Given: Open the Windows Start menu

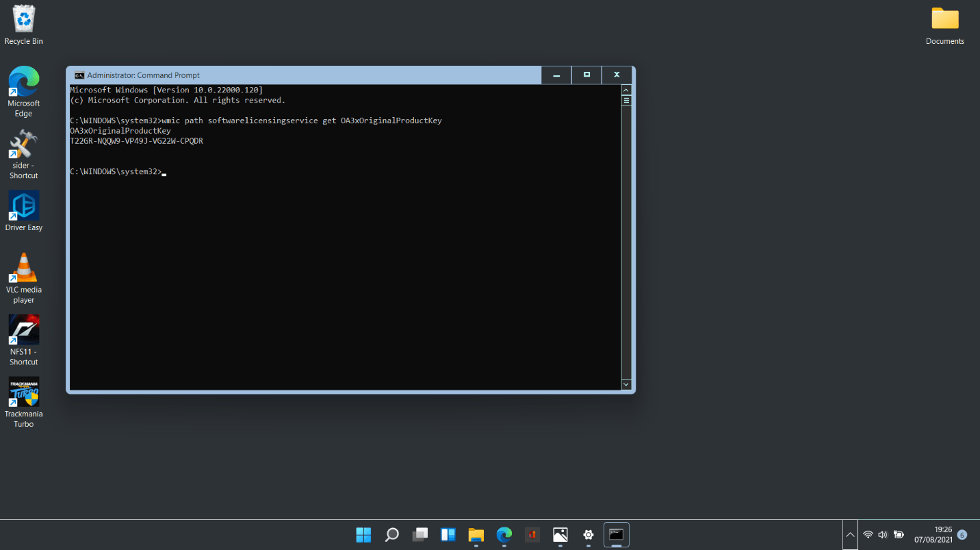Looking at the screenshot, I should tap(363, 535).
